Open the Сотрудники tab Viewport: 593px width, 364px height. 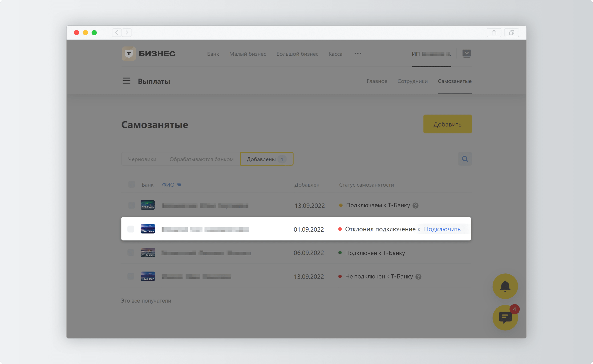(412, 81)
